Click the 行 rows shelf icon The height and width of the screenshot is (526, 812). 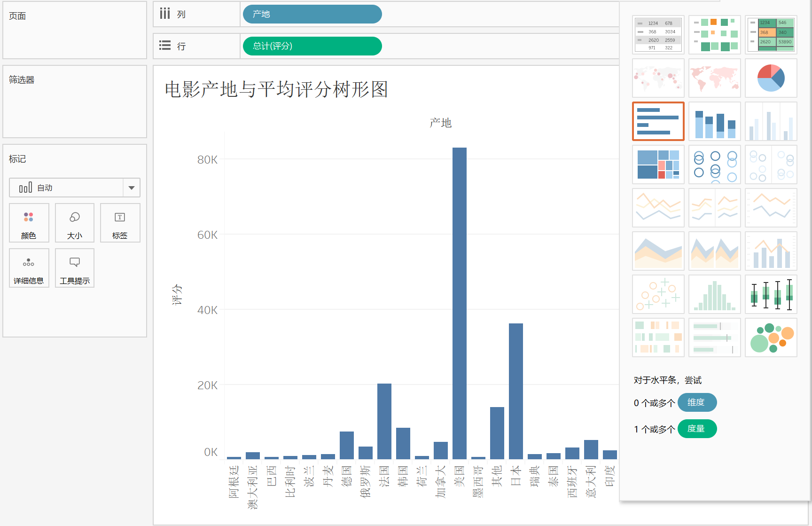pos(164,46)
